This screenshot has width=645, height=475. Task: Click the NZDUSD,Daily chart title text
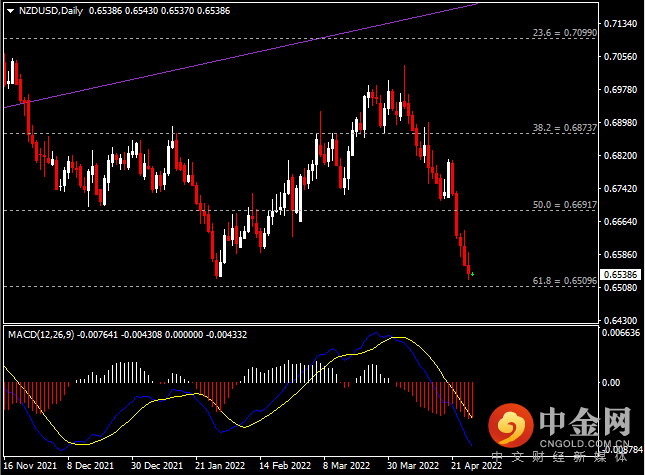(51, 11)
